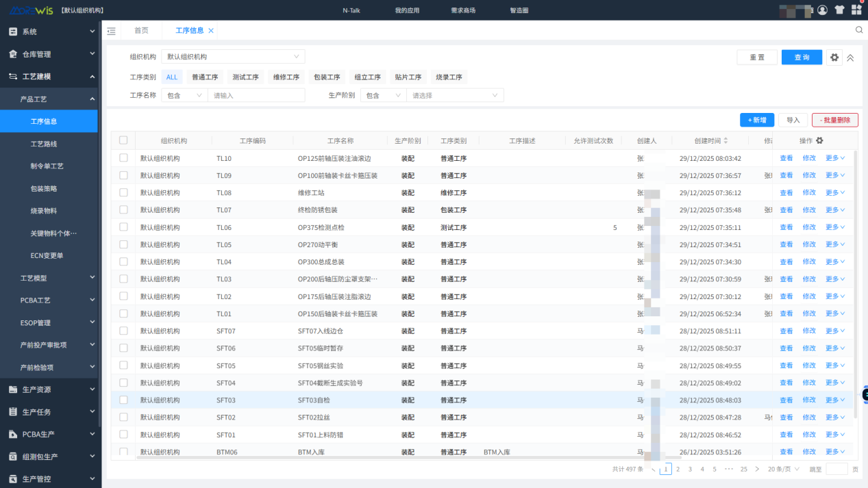Check the row checkbox for SFT01

coord(123,434)
